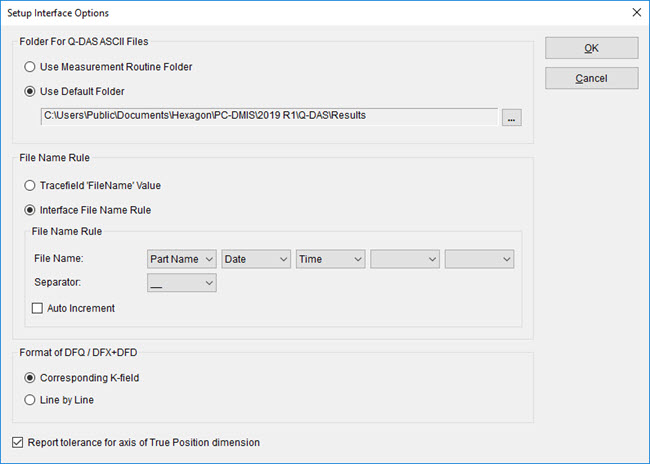Choose Tracefield 'FileName' Value option
Image resolution: width=650 pixels, height=464 pixels.
[31, 185]
